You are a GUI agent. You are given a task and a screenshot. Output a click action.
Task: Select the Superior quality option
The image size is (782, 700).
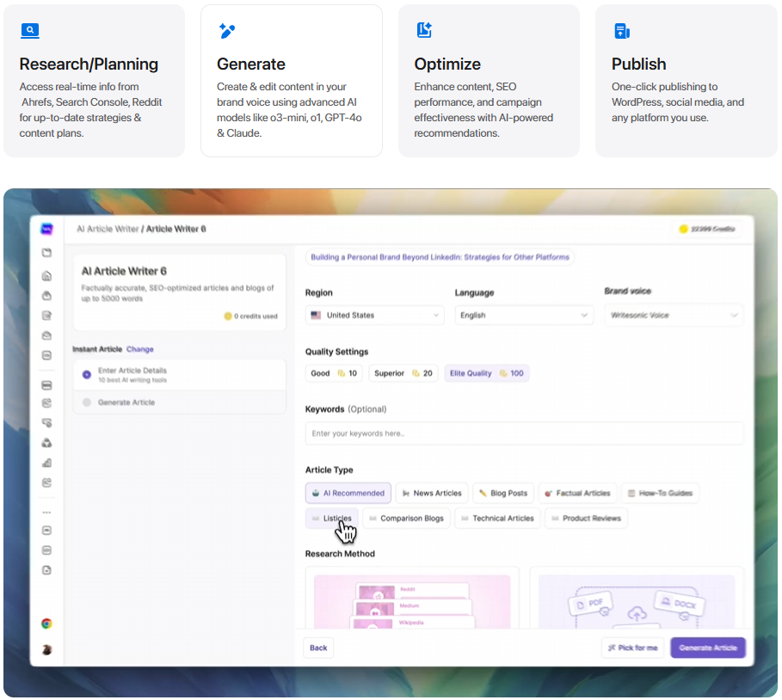coord(403,373)
